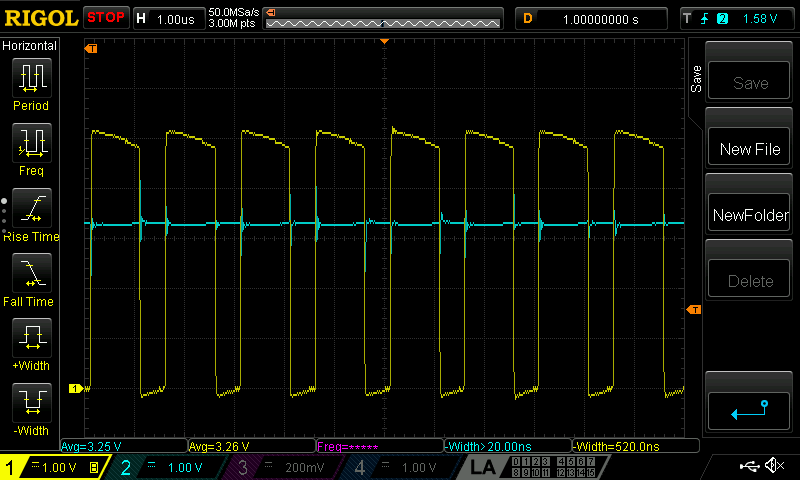Select the LA logic analyzer indicator

click(484, 467)
